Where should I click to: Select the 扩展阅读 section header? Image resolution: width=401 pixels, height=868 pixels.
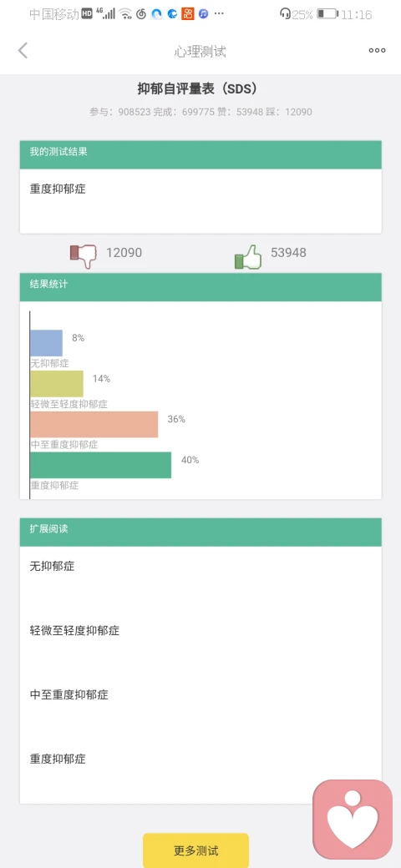point(200,532)
